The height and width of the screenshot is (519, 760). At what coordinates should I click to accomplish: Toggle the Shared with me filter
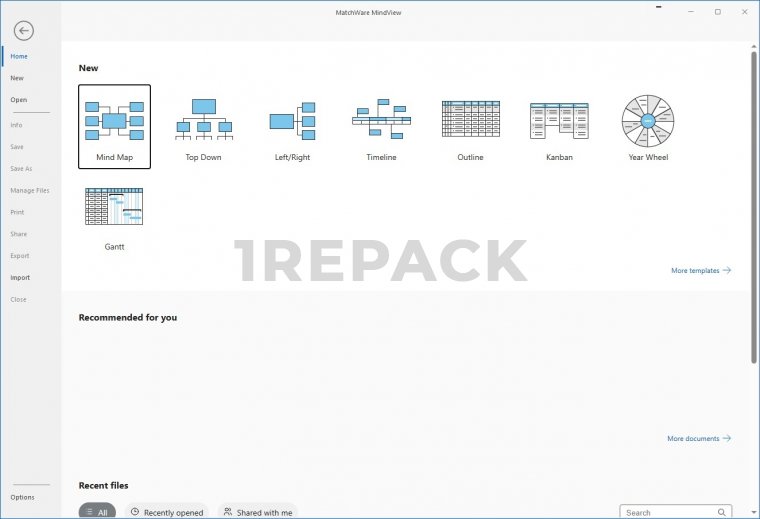(x=258, y=512)
